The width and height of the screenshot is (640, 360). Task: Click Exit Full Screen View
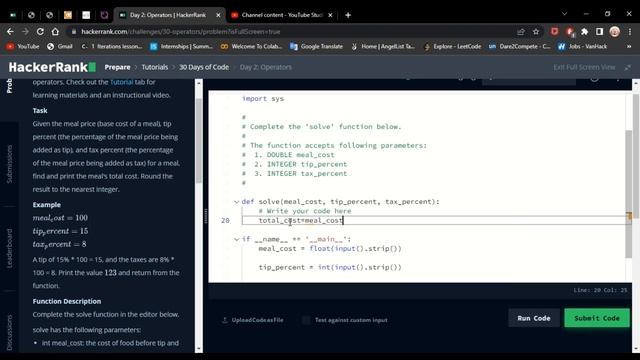[584, 67]
